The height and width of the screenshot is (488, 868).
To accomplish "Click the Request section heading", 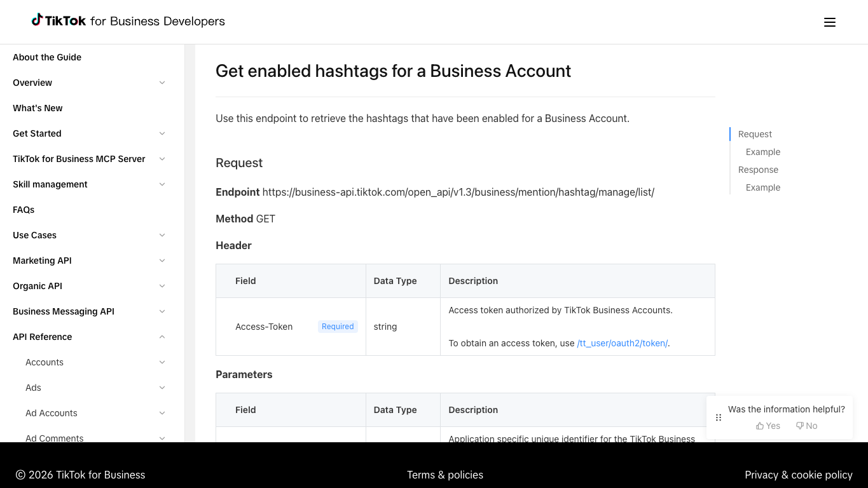I will [239, 163].
